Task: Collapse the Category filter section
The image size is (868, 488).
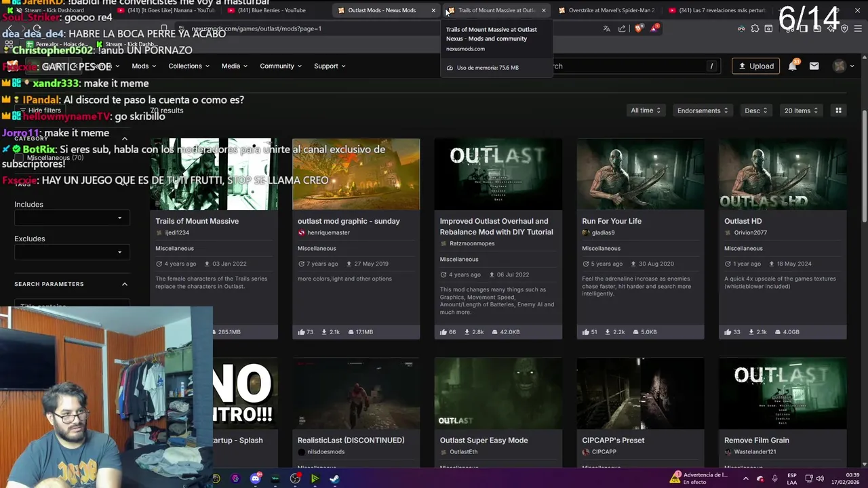Action: (124, 138)
